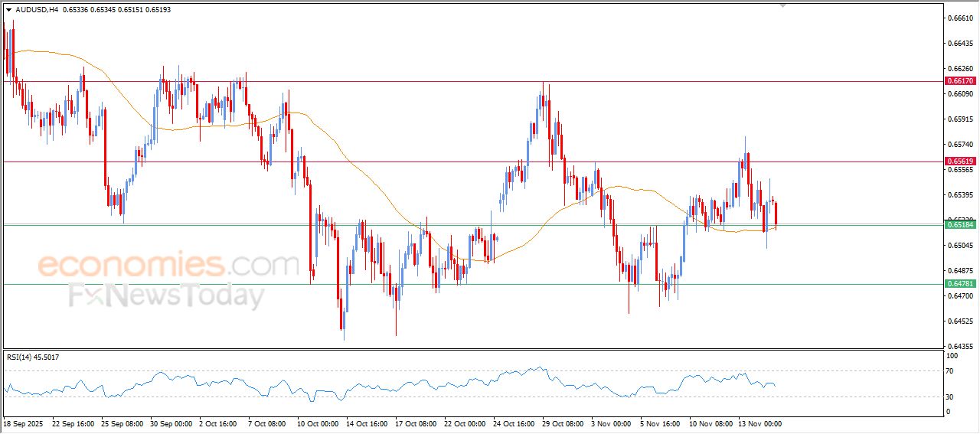This screenshot has height=434, width=980.
Task: Click the FxNewsToday watermark logo
Action: [x=167, y=295]
